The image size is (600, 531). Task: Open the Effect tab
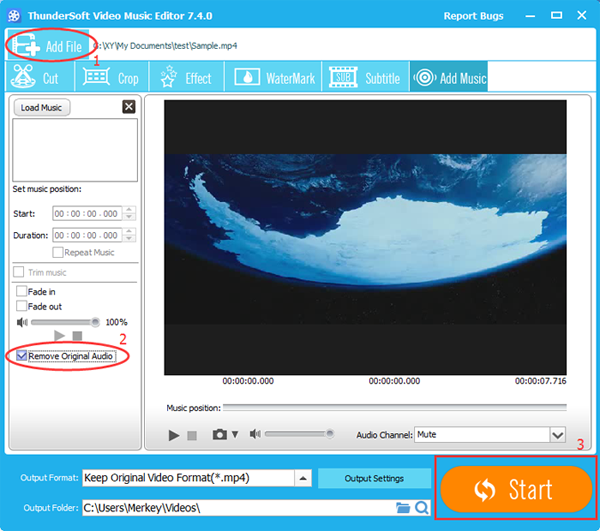pos(185,78)
